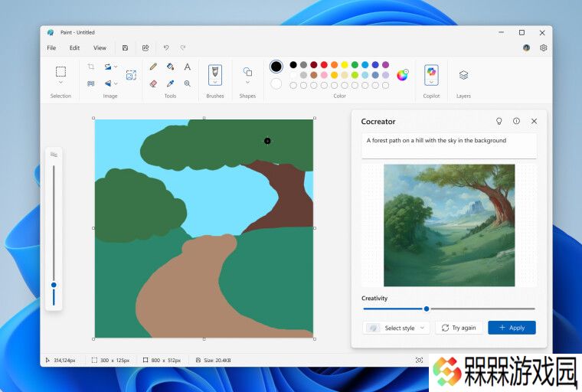Image resolution: width=582 pixels, height=392 pixels.
Task: Pick the brown color swatch
Action: point(314,75)
